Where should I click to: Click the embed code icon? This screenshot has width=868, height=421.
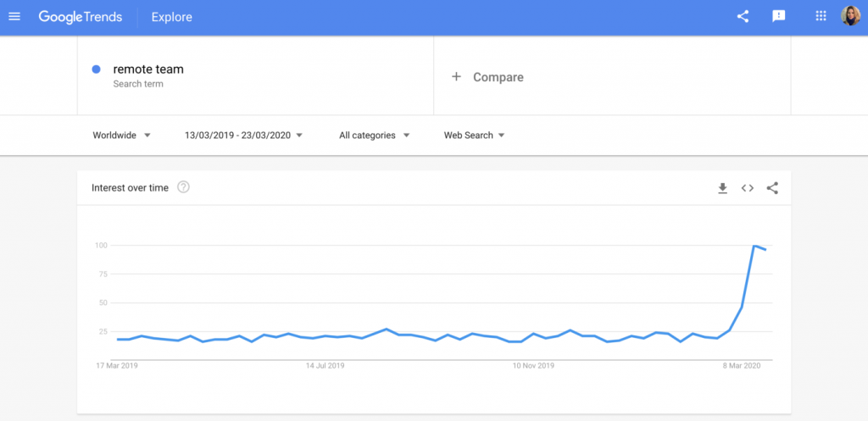pyautogui.click(x=747, y=188)
